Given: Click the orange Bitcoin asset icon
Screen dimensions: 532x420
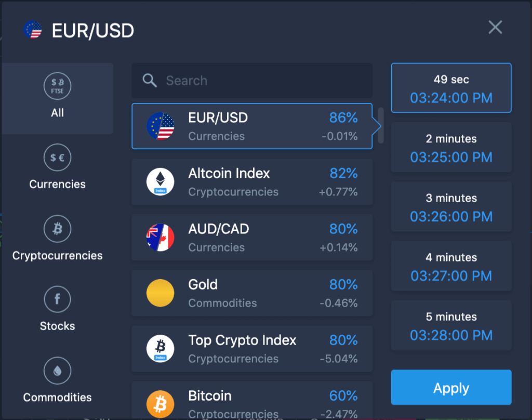Looking at the screenshot, I should pyautogui.click(x=160, y=404).
